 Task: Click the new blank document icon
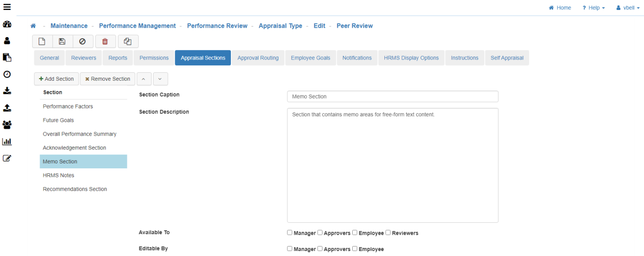pyautogui.click(x=42, y=42)
